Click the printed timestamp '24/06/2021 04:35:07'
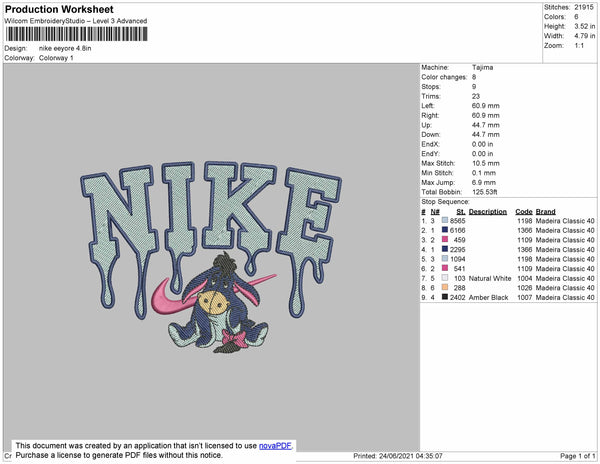The width and height of the screenshot is (600, 464). 411,456
